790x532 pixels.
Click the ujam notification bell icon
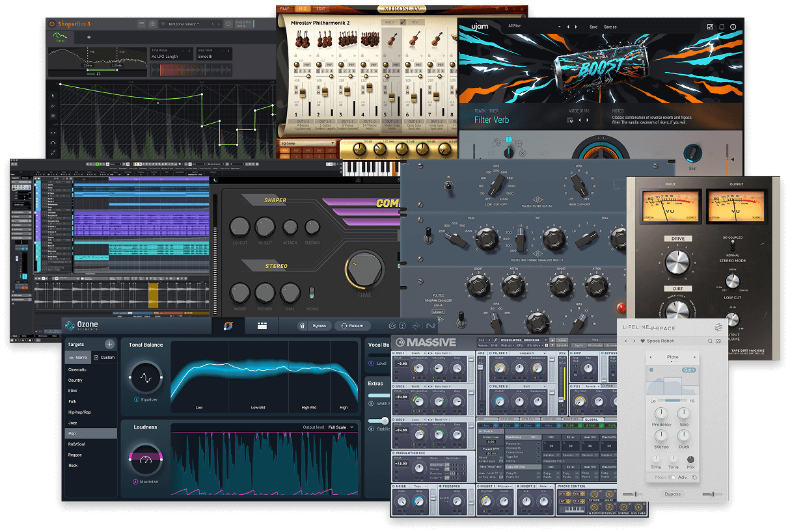click(722, 27)
